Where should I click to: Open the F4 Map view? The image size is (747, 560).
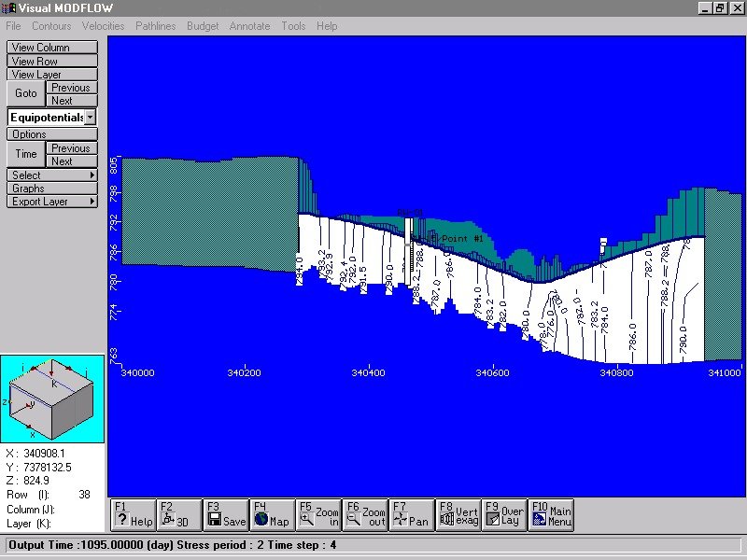point(272,515)
